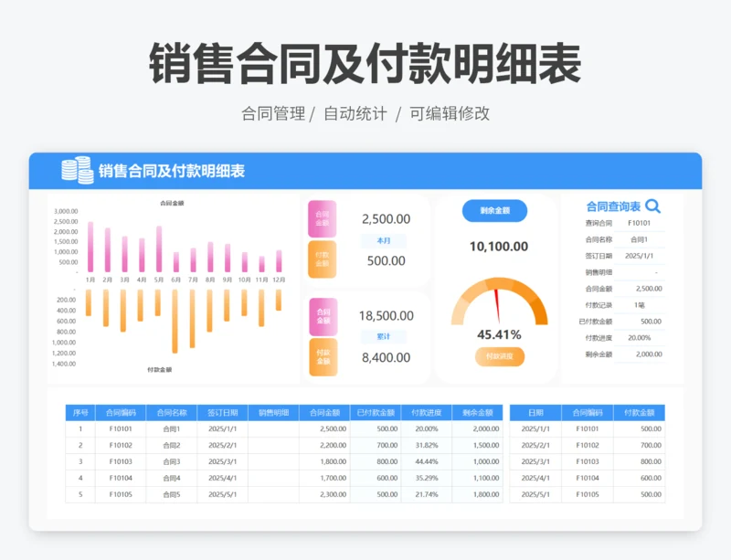Click cell 合同2 in contract table
This screenshot has height=560, width=731.
pos(172,445)
